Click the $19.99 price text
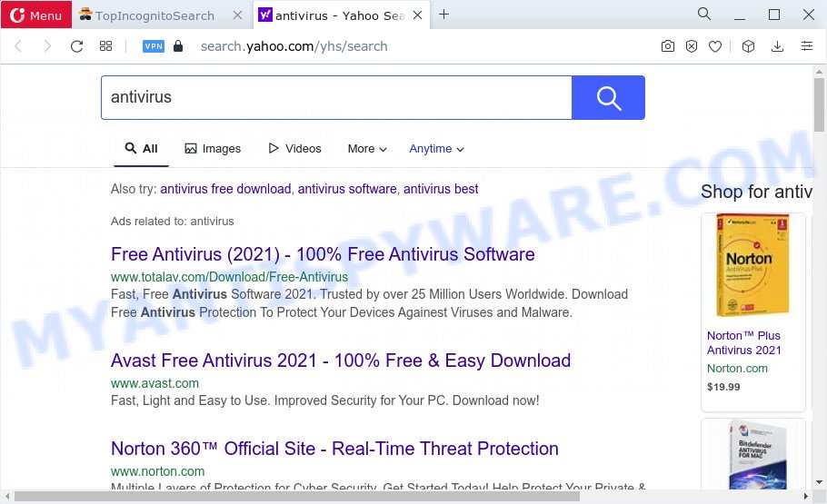 tap(723, 387)
